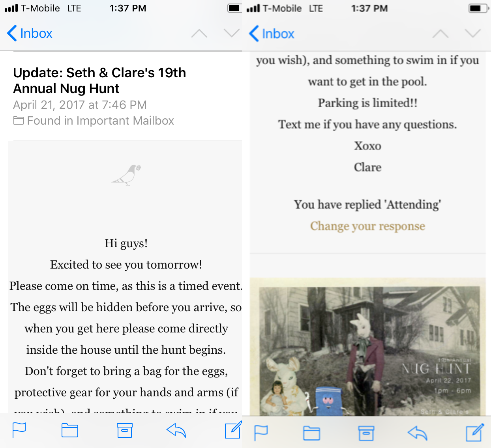
Task: Tap the up chevron on right screen
Action: coord(440,34)
